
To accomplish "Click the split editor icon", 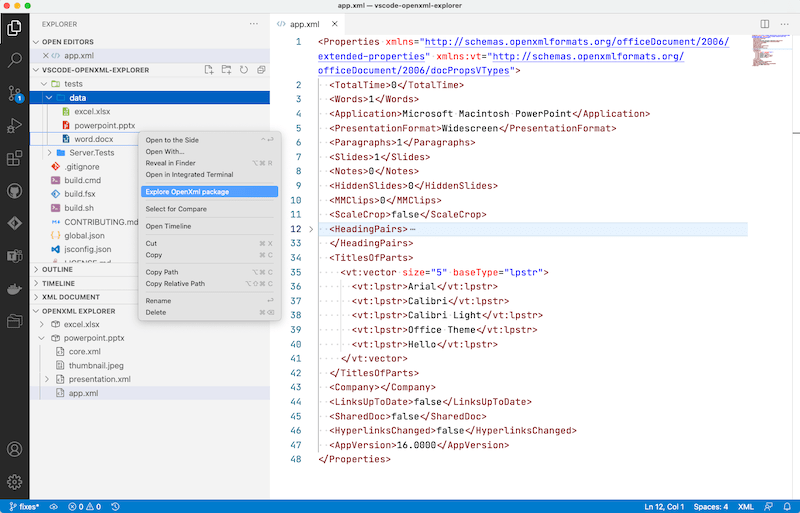I will pos(765,23).
